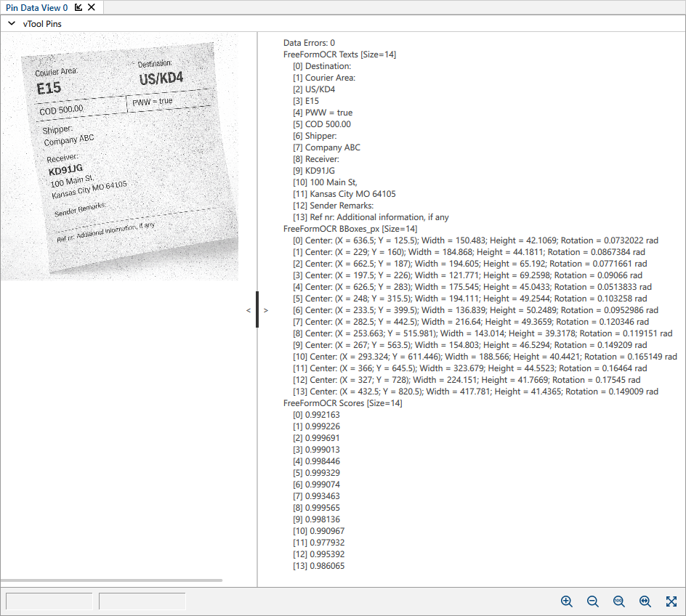Click the shipping label image preview

[x=119, y=156]
